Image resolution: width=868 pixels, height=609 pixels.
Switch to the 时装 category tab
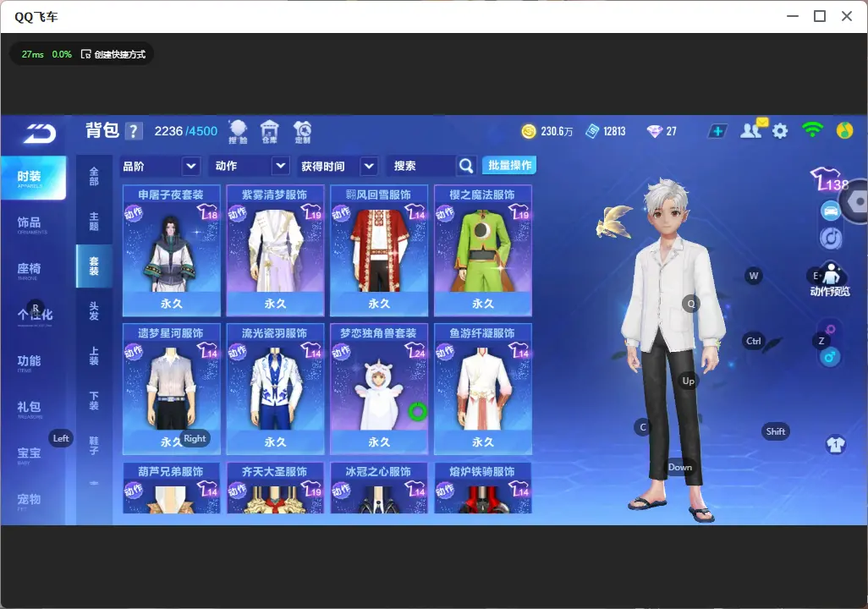pyautogui.click(x=33, y=178)
